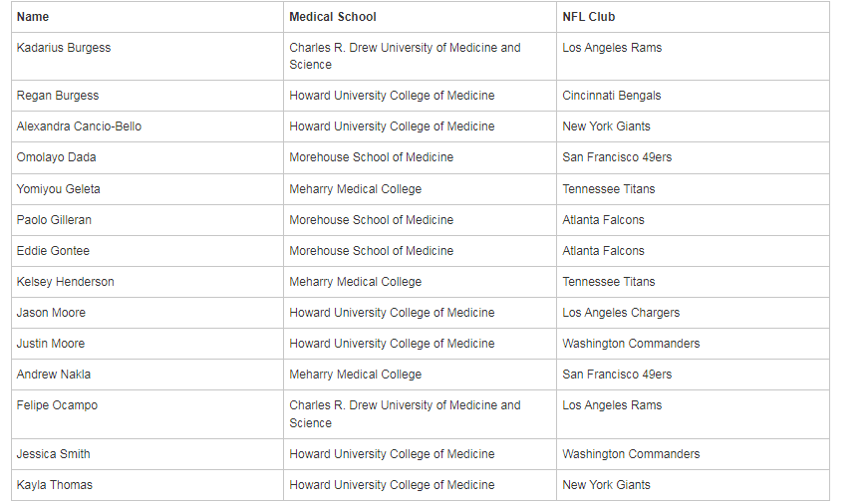Image resolution: width=868 pixels, height=504 pixels.
Task: Click the Medical School column header
Action: [332, 17]
